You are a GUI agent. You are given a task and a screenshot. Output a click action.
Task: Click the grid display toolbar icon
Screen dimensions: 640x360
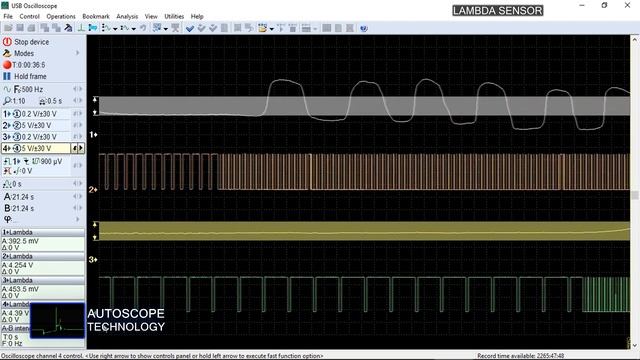click(x=157, y=28)
